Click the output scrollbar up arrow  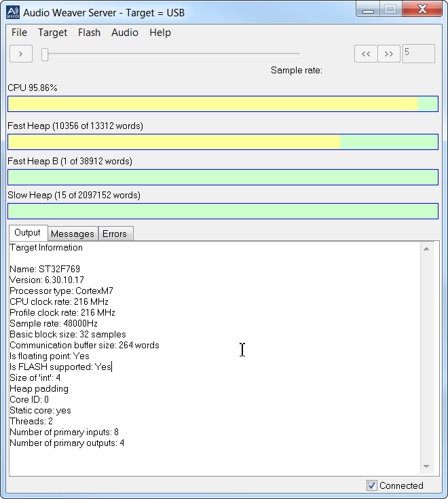click(426, 248)
